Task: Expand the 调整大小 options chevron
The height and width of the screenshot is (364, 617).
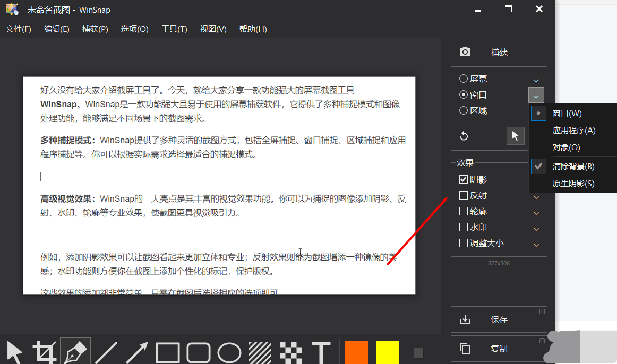Action: [x=536, y=245]
